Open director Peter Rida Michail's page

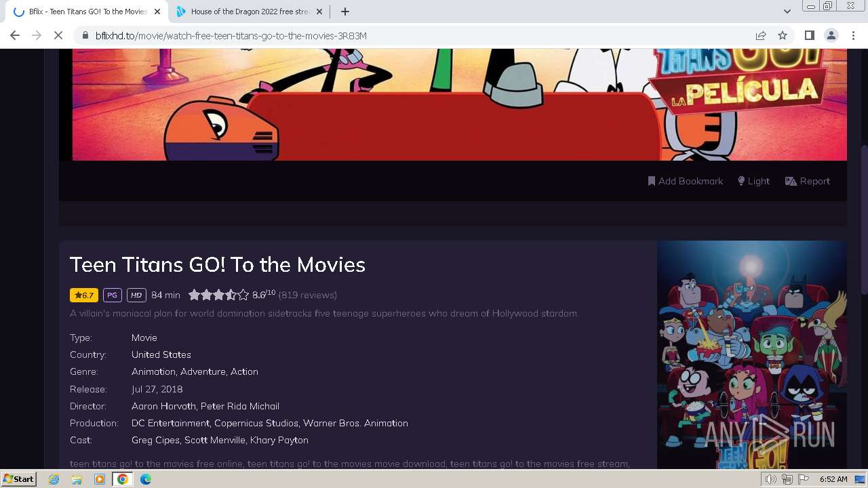(240, 406)
